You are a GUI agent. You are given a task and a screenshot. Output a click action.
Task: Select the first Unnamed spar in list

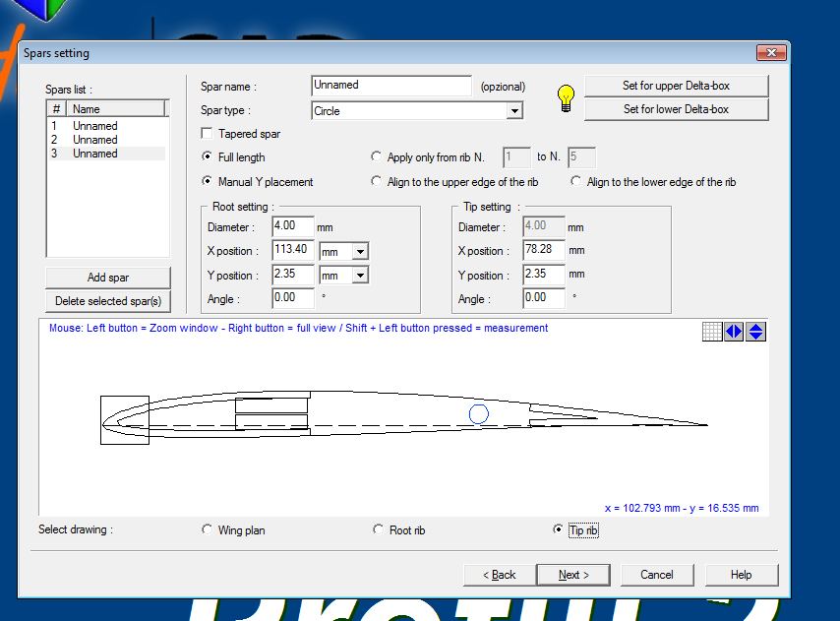click(x=94, y=126)
